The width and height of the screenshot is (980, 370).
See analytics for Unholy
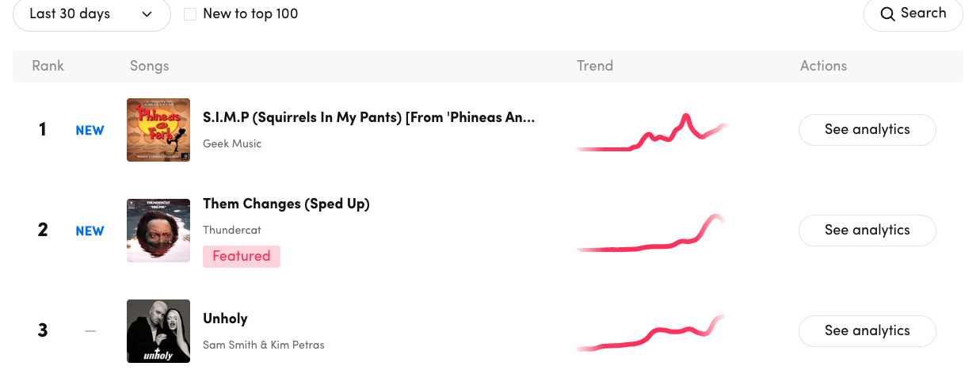[868, 331]
